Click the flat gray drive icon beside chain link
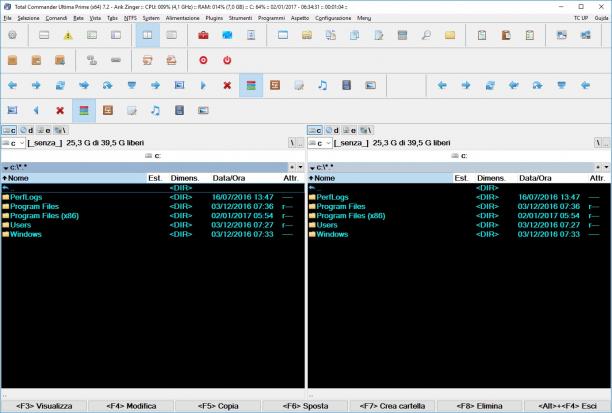 coord(116,60)
